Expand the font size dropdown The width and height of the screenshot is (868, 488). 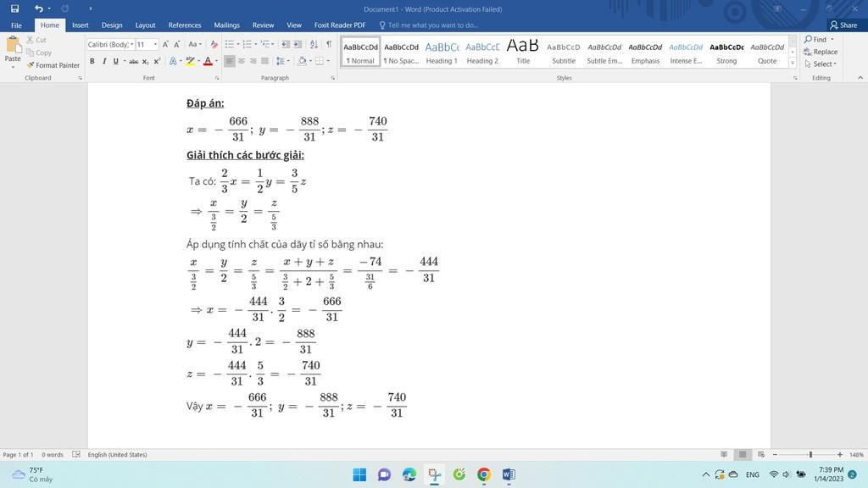[x=155, y=44]
